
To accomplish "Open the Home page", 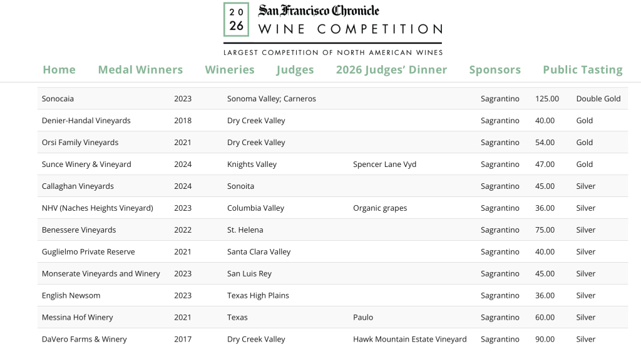I will 59,69.
